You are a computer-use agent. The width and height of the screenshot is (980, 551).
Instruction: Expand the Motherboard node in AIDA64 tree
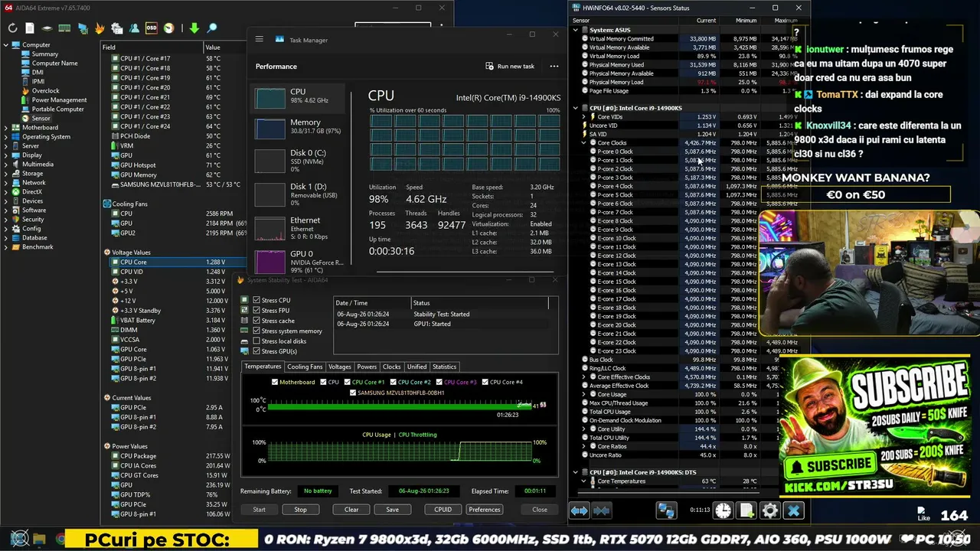point(6,128)
